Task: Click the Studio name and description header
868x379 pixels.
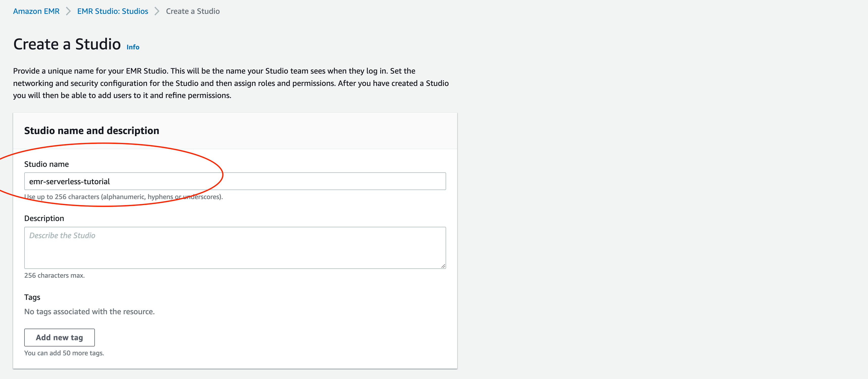Action: tap(92, 131)
